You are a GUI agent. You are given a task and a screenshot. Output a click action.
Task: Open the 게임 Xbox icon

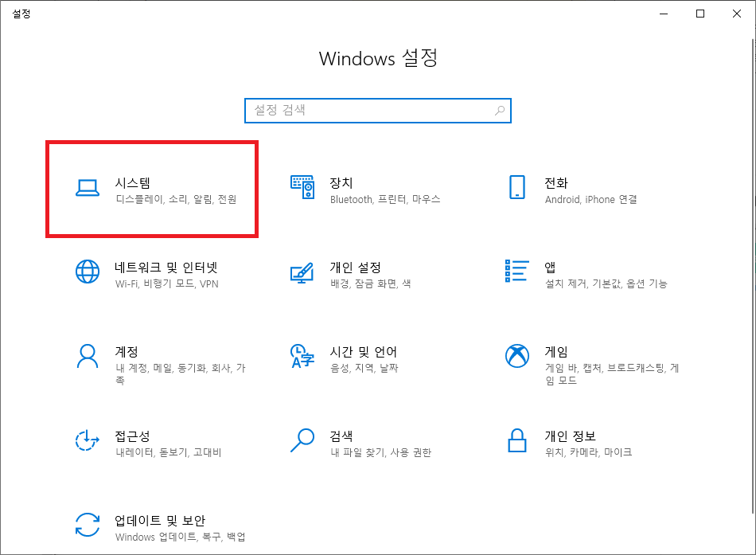[x=516, y=356]
